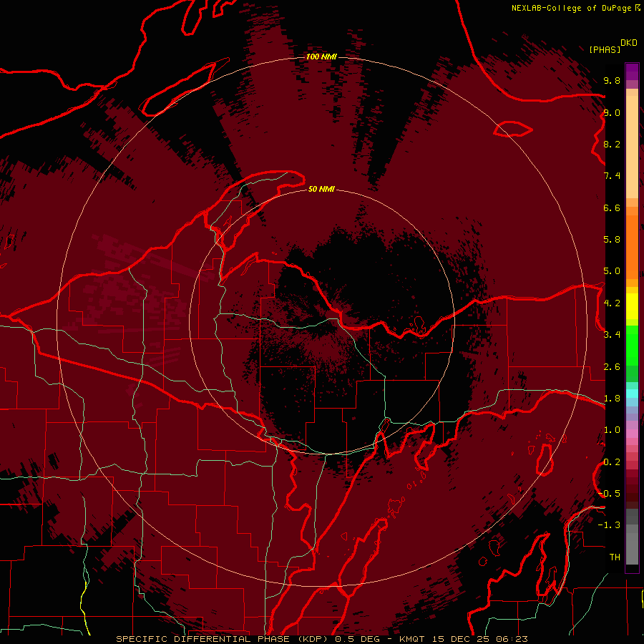The width and height of the screenshot is (644, 644).
Task: Select the bright green segment of the color scale
Action: click(632, 345)
